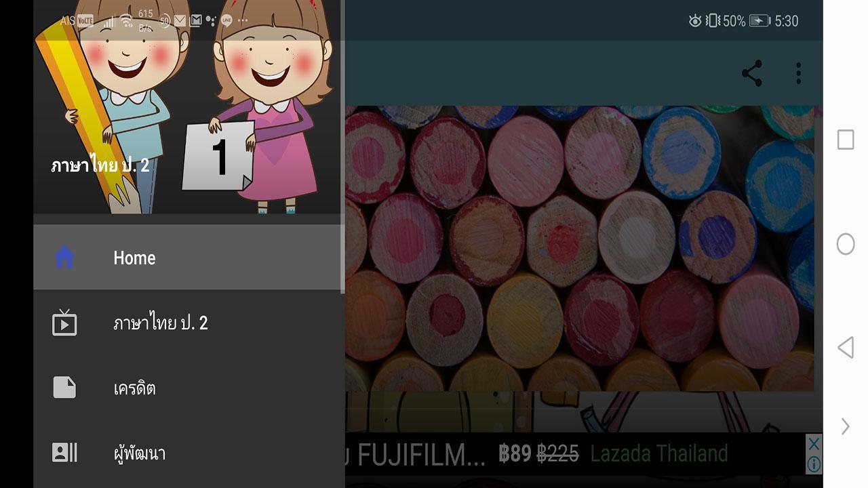The image size is (868, 488).
Task: Tap the drawer header cartoon children image
Action: tap(189, 107)
